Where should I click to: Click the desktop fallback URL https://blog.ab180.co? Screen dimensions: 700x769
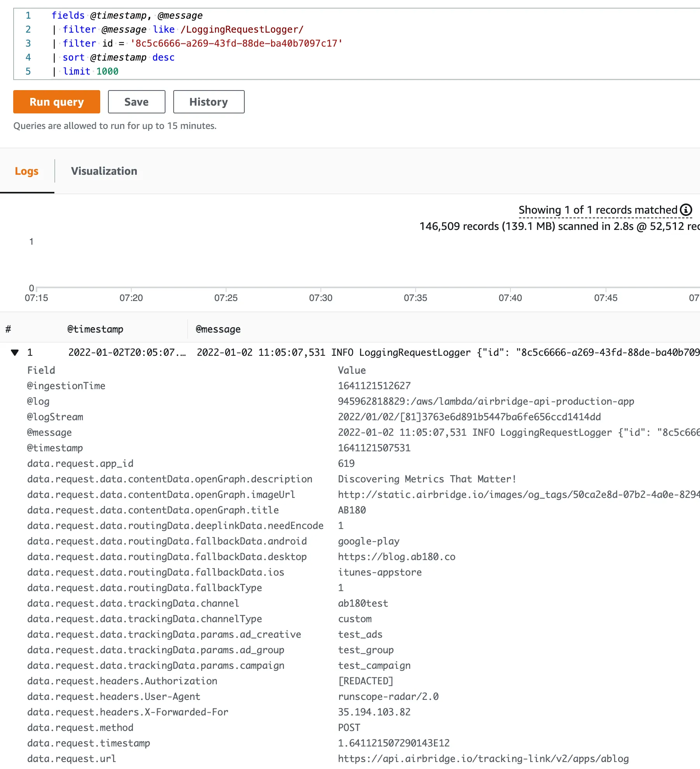pos(397,557)
